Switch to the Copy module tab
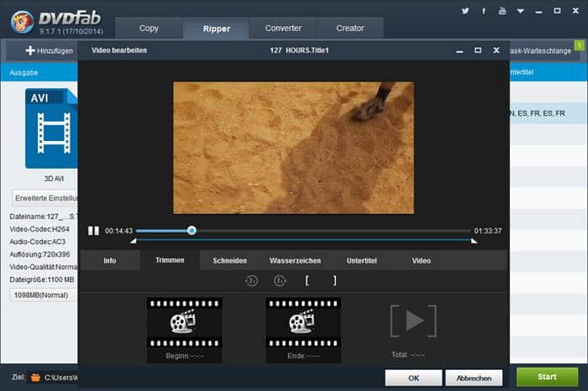588x391 pixels. pos(149,28)
